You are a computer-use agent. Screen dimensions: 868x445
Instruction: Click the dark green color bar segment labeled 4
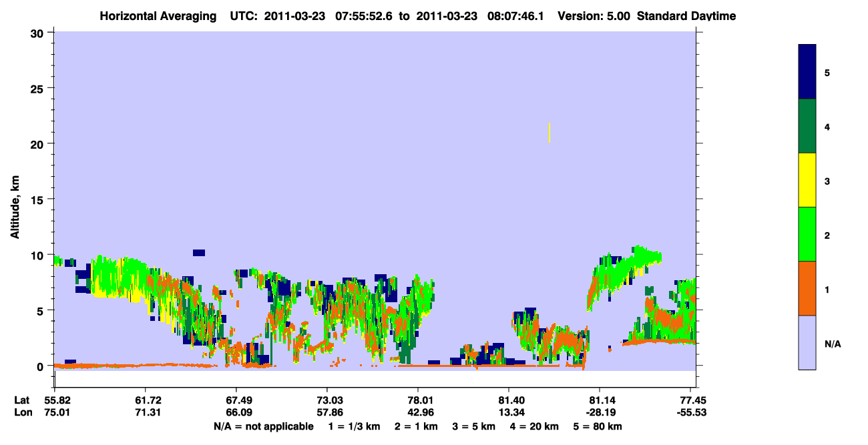tap(807, 126)
